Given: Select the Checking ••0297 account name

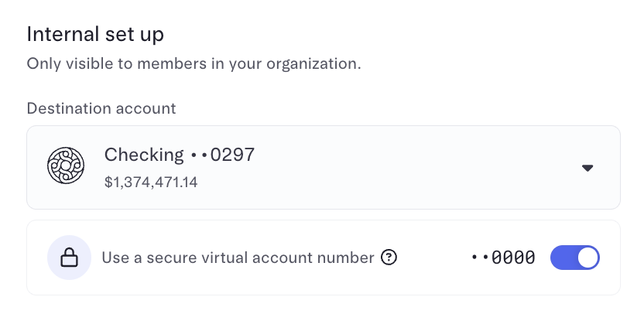Looking at the screenshot, I should [180, 155].
